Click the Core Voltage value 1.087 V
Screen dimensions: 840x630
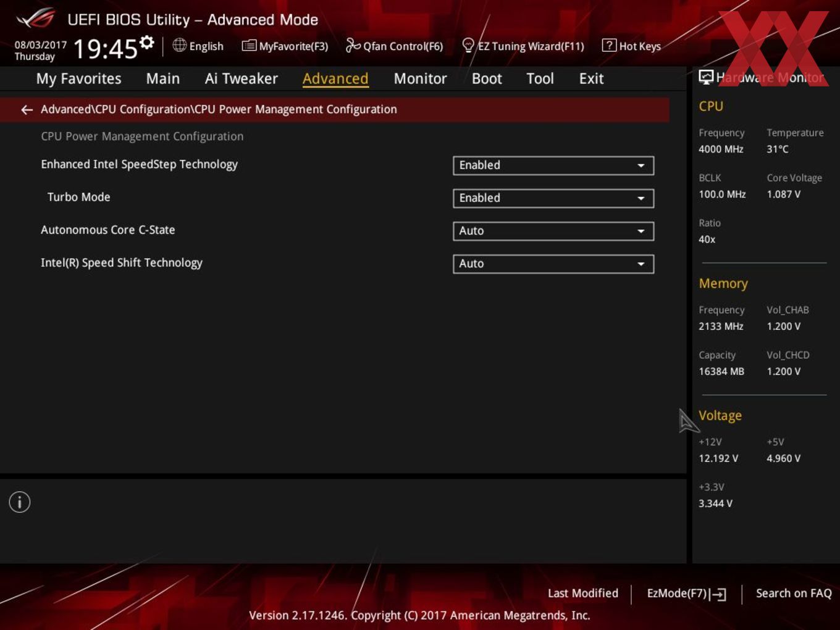[783, 194]
